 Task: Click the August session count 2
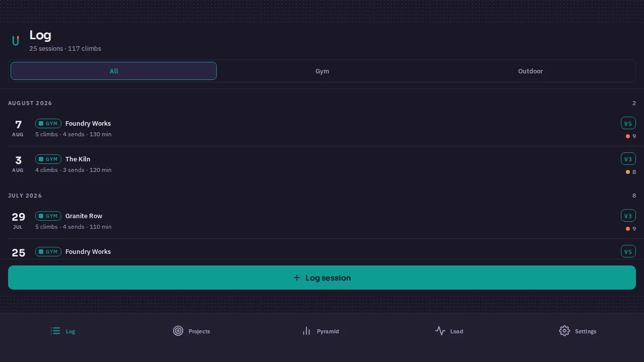(x=634, y=103)
